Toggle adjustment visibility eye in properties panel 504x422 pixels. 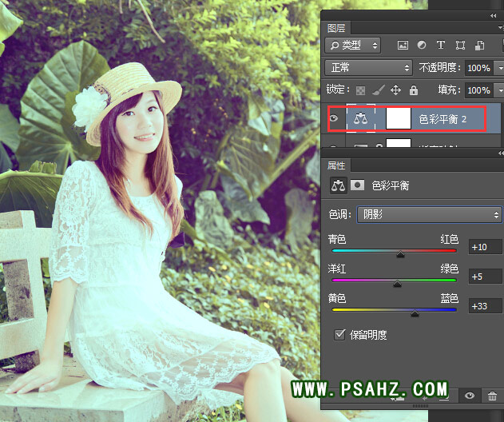tap(470, 396)
